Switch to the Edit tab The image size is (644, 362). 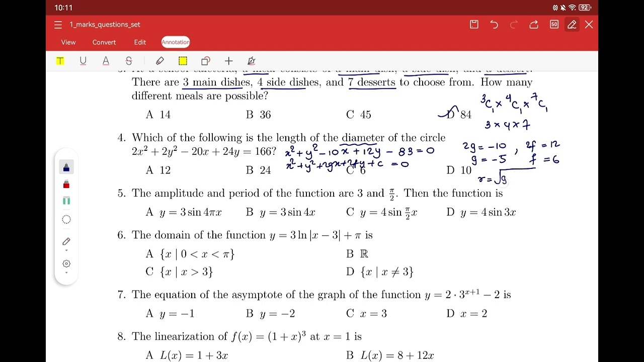pyautogui.click(x=140, y=42)
